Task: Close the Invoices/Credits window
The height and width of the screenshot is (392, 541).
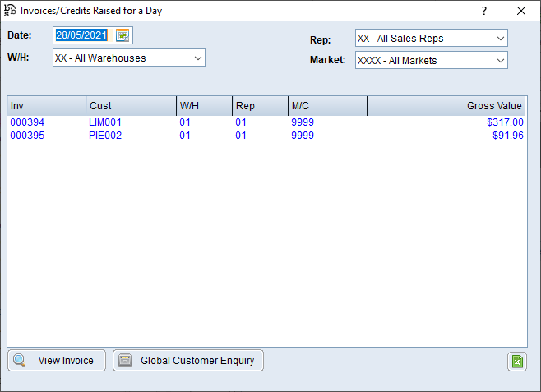Action: [520, 11]
